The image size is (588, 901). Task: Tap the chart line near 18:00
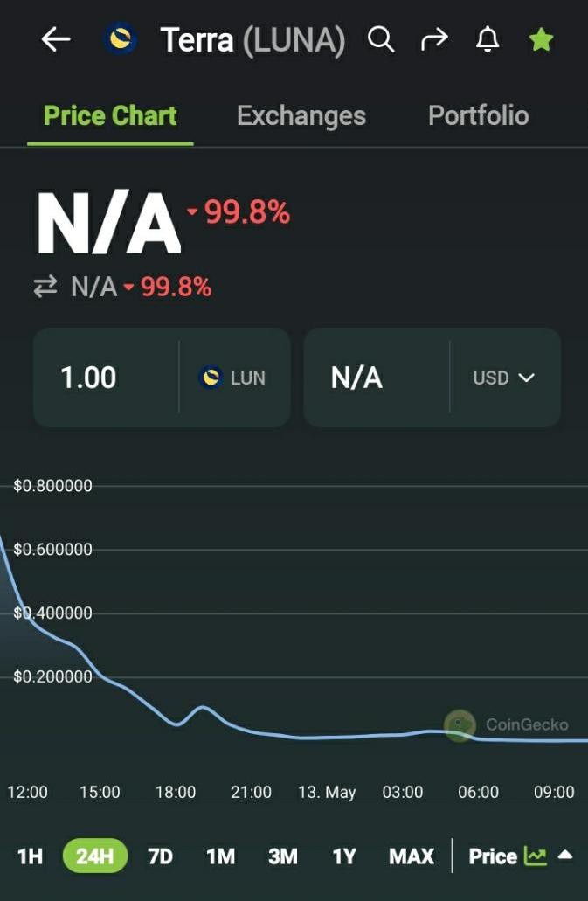[176, 724]
